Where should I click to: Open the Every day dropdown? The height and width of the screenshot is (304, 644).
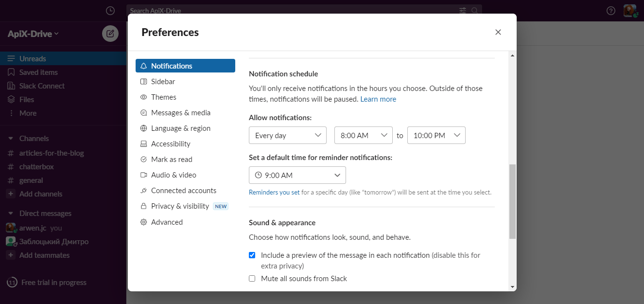pyautogui.click(x=288, y=135)
